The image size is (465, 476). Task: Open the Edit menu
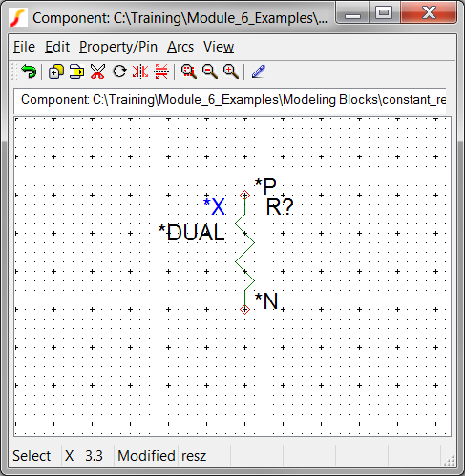click(x=57, y=47)
